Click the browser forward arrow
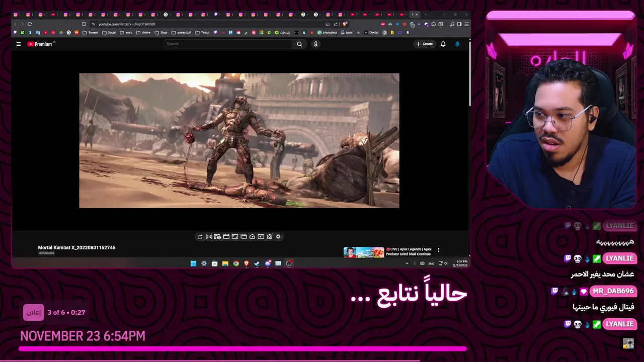The image size is (644, 362). click(22, 24)
